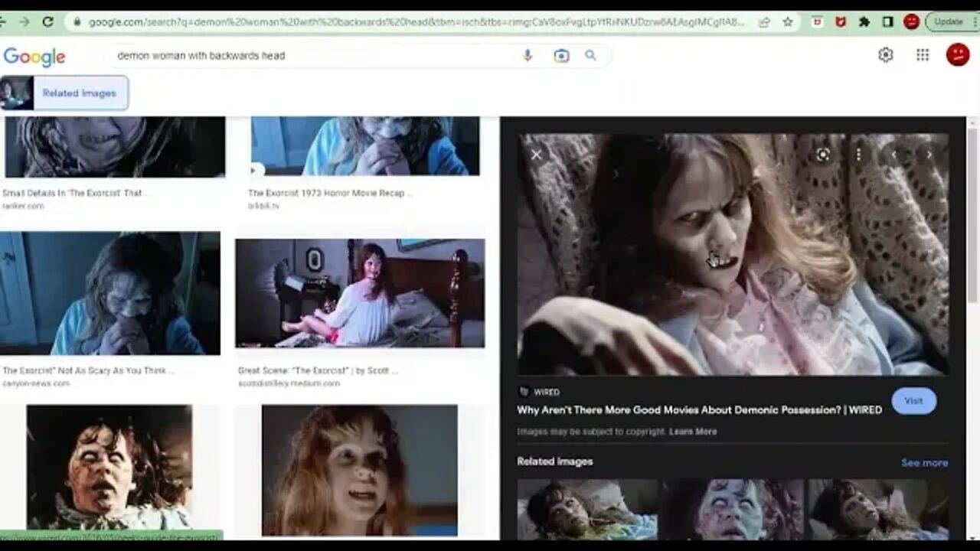Search inside image with the Lens icon
The width and height of the screenshot is (980, 551).
coord(823,155)
